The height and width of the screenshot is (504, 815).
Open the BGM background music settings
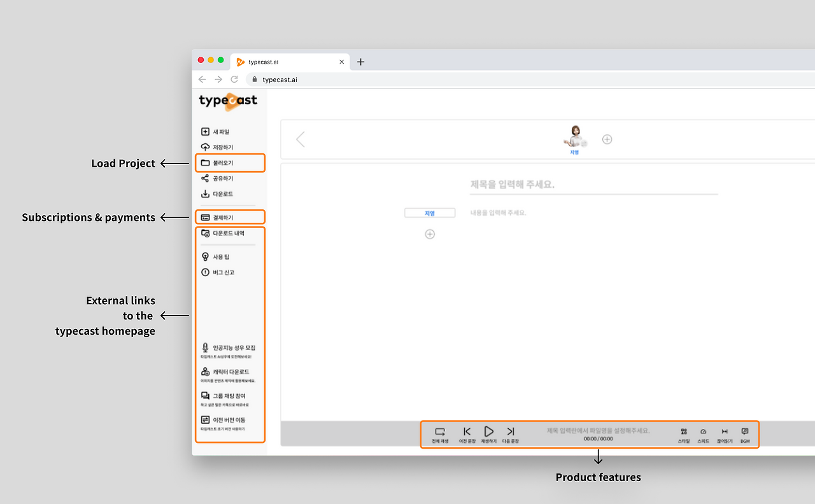point(745,435)
